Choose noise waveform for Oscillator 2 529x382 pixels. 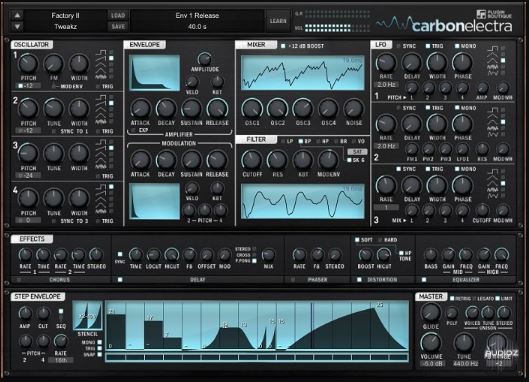(111, 121)
